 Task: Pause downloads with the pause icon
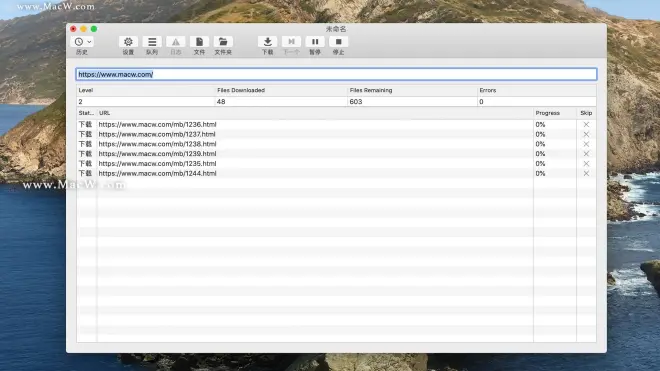315,42
